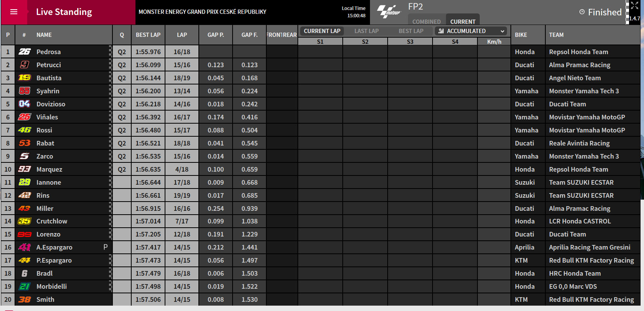Viewport: 644px width, 311px height.
Task: Click Smith's number 38 badge
Action: point(25,299)
